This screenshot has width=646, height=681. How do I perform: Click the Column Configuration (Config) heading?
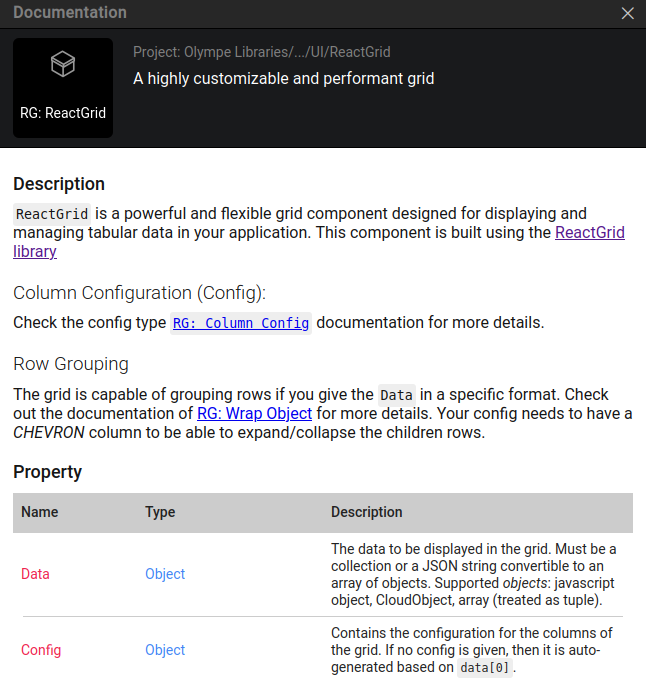coord(139,293)
